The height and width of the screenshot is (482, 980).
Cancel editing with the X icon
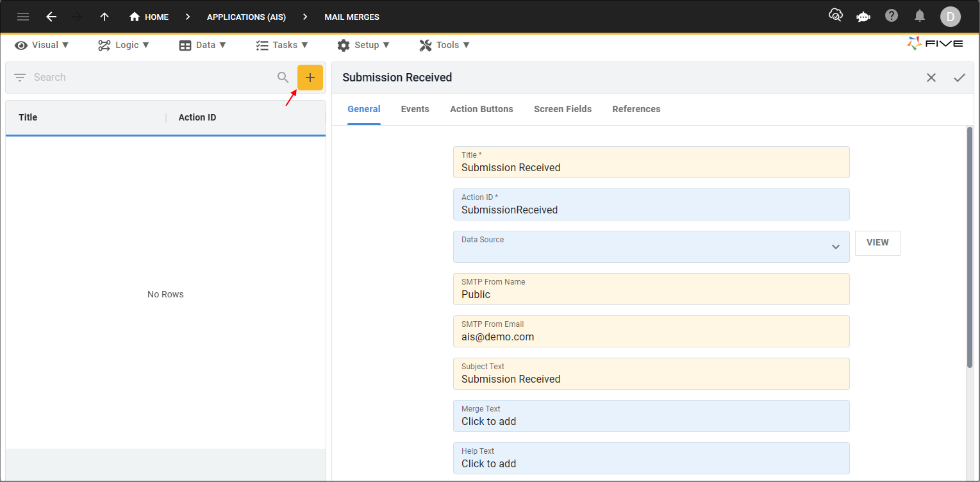[931, 78]
